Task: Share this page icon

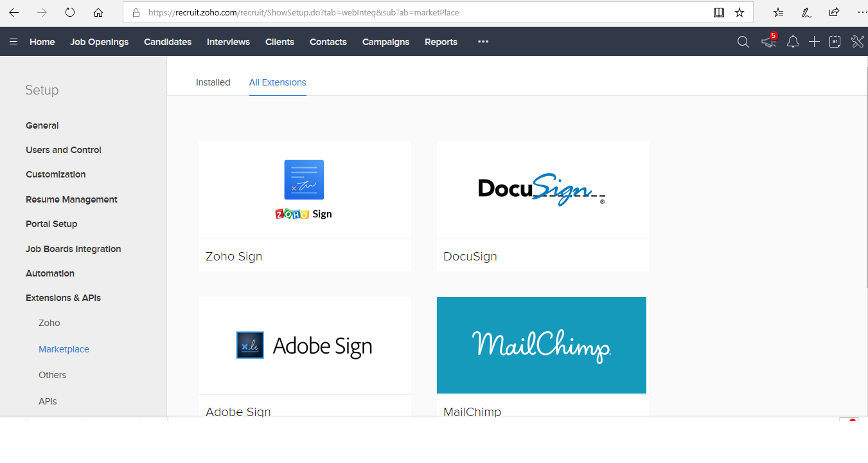Action: pos(834,12)
